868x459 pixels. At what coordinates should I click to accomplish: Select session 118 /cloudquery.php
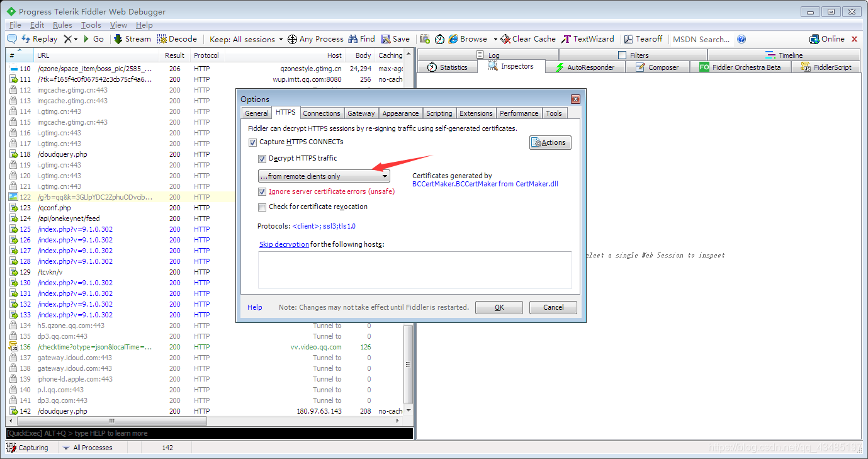coord(205,154)
